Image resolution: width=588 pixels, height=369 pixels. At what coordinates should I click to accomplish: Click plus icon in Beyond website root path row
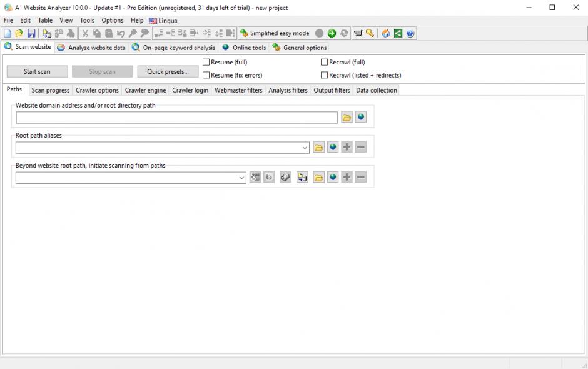pyautogui.click(x=347, y=177)
